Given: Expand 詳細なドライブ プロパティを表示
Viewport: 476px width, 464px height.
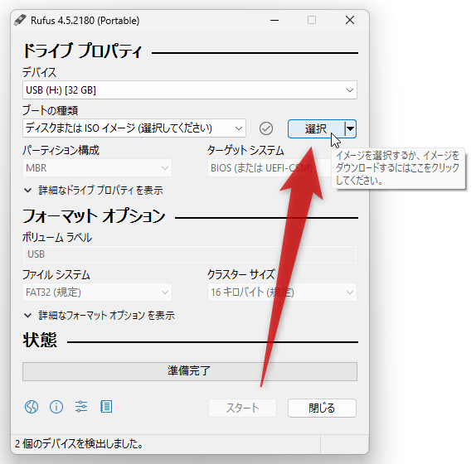Looking at the screenshot, I should click(x=94, y=191).
